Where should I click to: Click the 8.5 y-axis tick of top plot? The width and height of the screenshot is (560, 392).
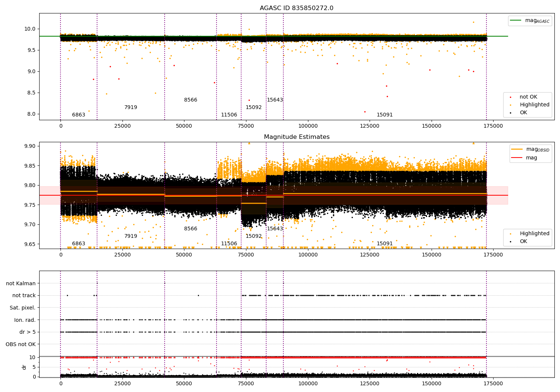(31, 93)
